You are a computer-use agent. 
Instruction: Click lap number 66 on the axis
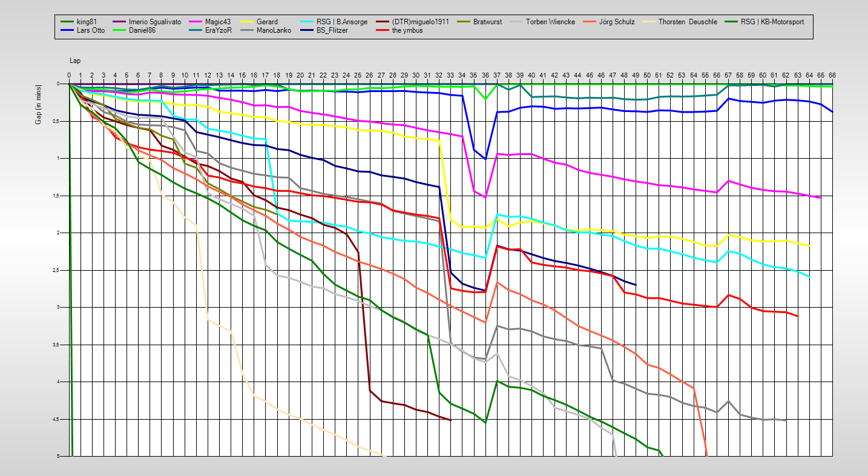[x=832, y=75]
